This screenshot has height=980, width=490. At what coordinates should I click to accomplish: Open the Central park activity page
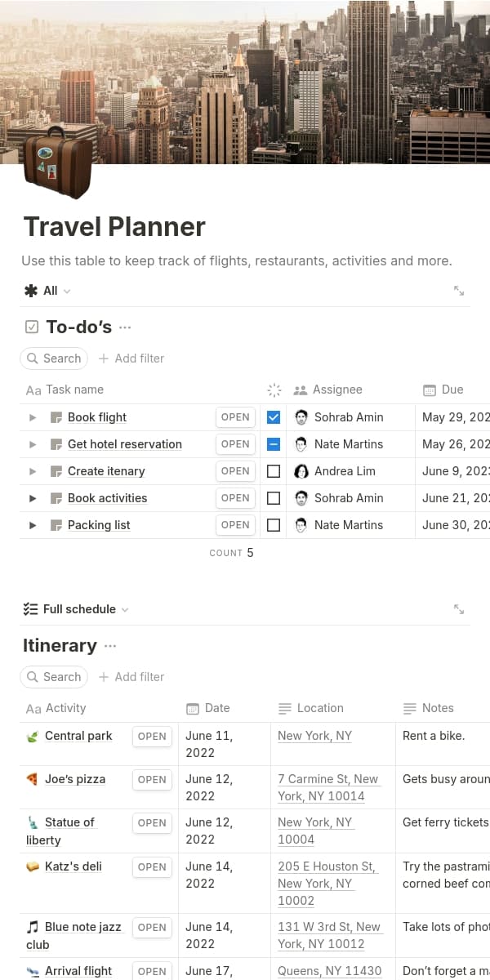[x=78, y=736]
